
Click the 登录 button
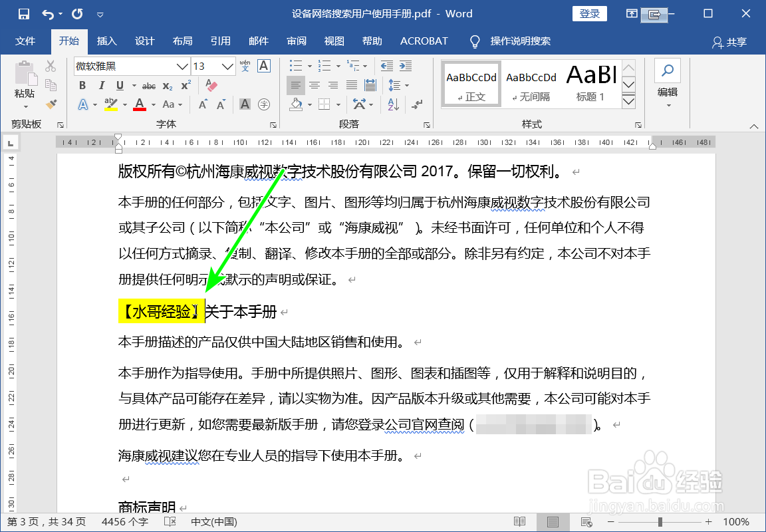(x=589, y=14)
